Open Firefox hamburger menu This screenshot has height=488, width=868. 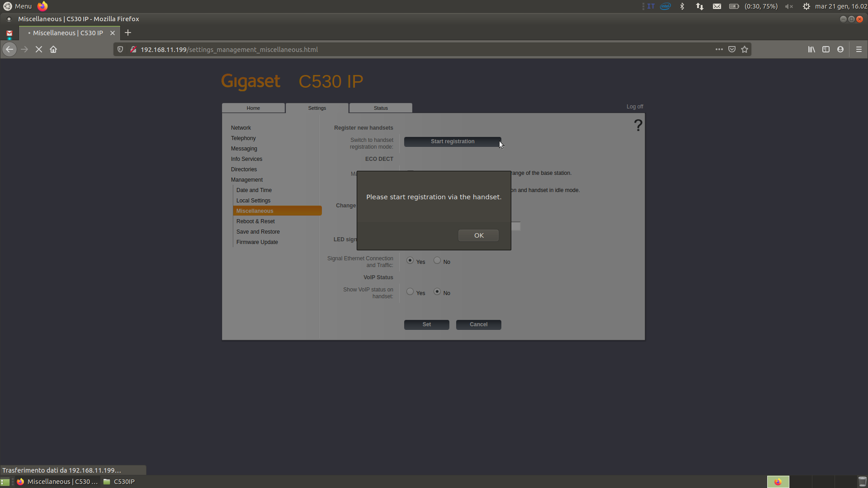point(859,49)
